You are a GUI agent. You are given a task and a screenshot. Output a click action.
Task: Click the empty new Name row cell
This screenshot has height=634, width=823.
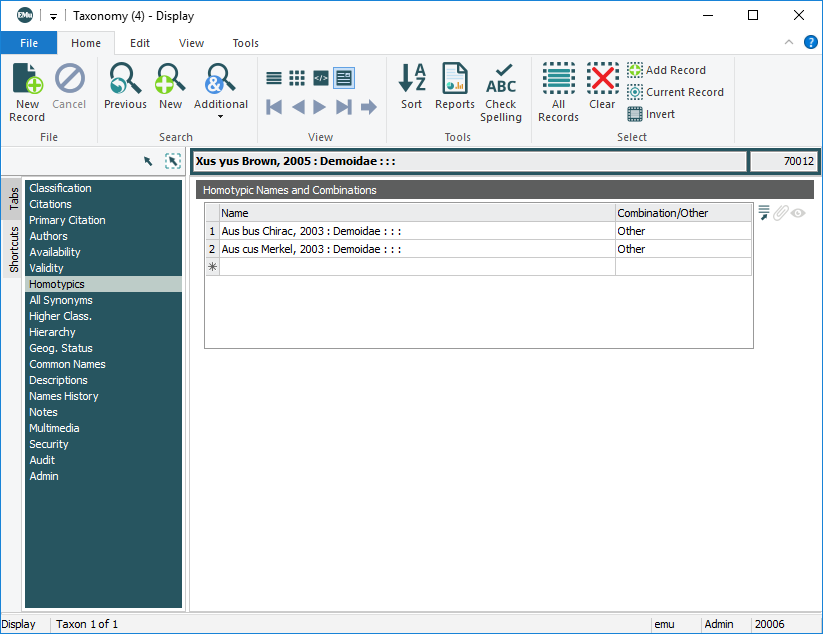click(416, 267)
